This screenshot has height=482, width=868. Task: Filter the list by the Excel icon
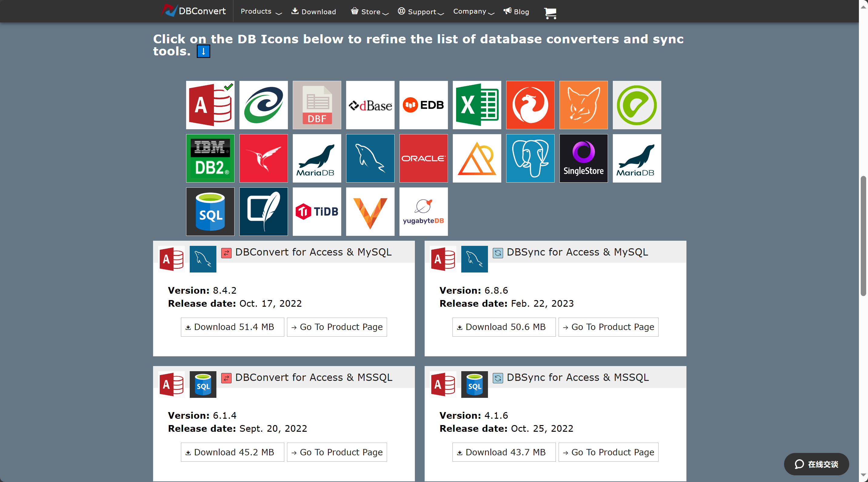(477, 105)
